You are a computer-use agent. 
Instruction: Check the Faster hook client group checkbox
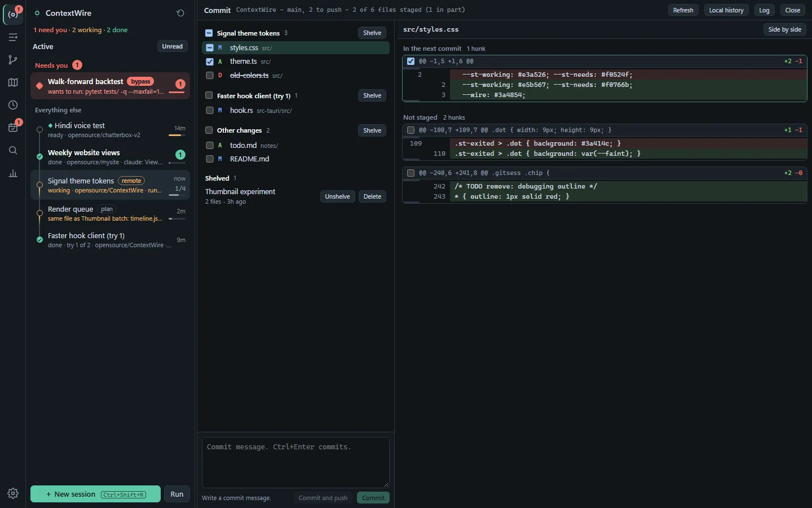coord(209,95)
